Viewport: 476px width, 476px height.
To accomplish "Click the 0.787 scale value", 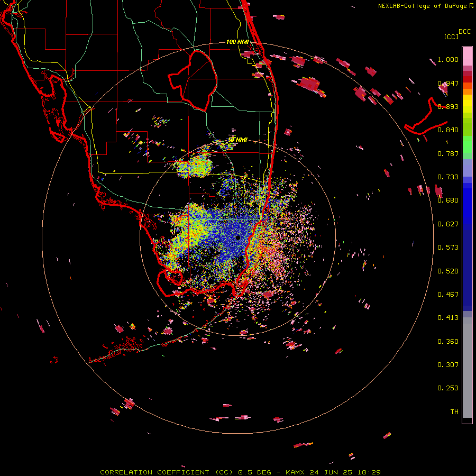I will point(448,153).
